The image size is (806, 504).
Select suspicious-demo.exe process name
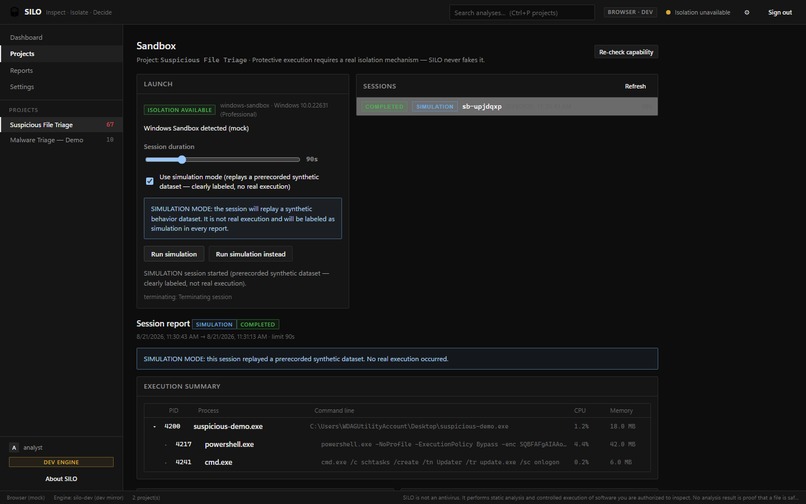pyautogui.click(x=228, y=426)
